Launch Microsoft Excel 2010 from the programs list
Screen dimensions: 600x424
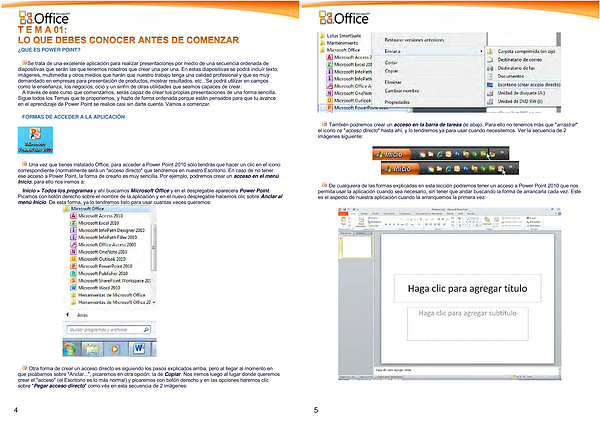pyautogui.click(x=95, y=223)
